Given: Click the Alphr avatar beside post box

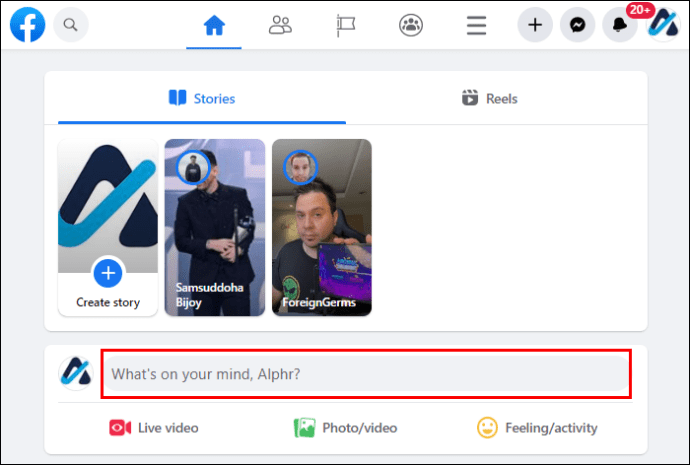Looking at the screenshot, I should [x=76, y=373].
